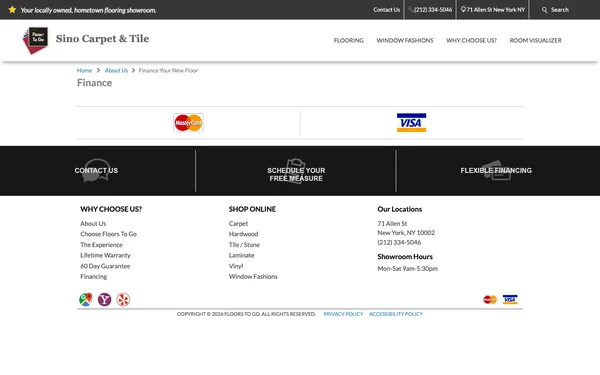Open the Flooring menu

pos(349,40)
